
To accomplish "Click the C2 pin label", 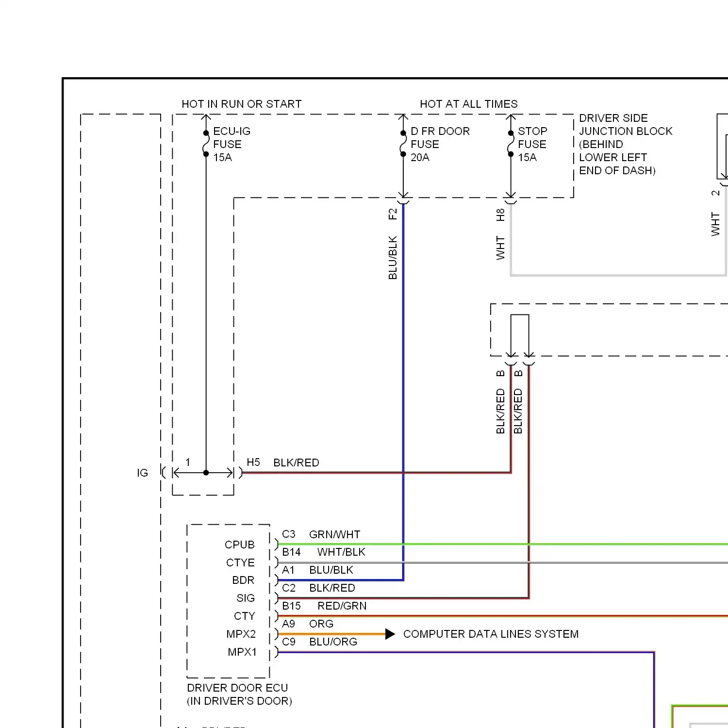I will (289, 588).
